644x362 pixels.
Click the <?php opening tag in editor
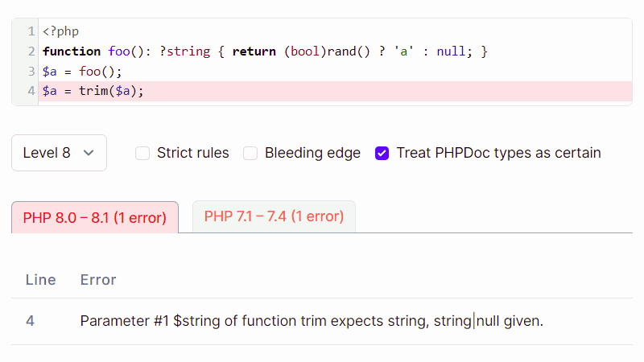(x=60, y=31)
